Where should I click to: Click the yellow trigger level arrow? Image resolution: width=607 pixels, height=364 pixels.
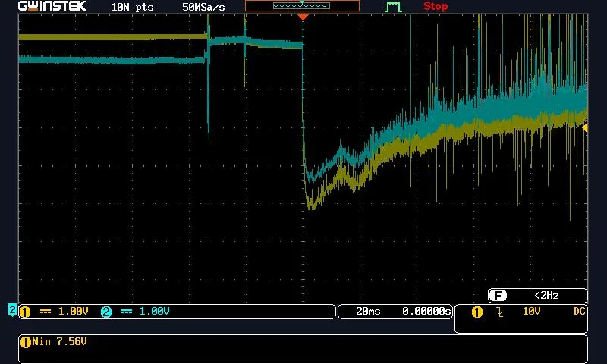tap(585, 127)
